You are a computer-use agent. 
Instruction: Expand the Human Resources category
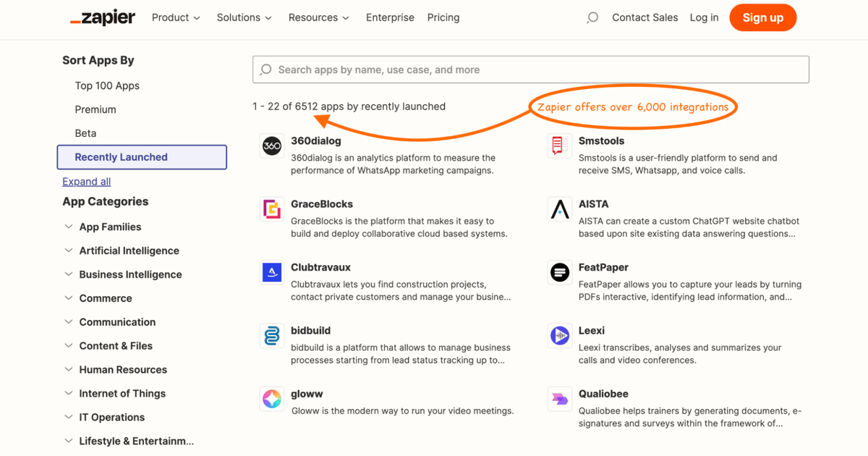click(x=116, y=369)
